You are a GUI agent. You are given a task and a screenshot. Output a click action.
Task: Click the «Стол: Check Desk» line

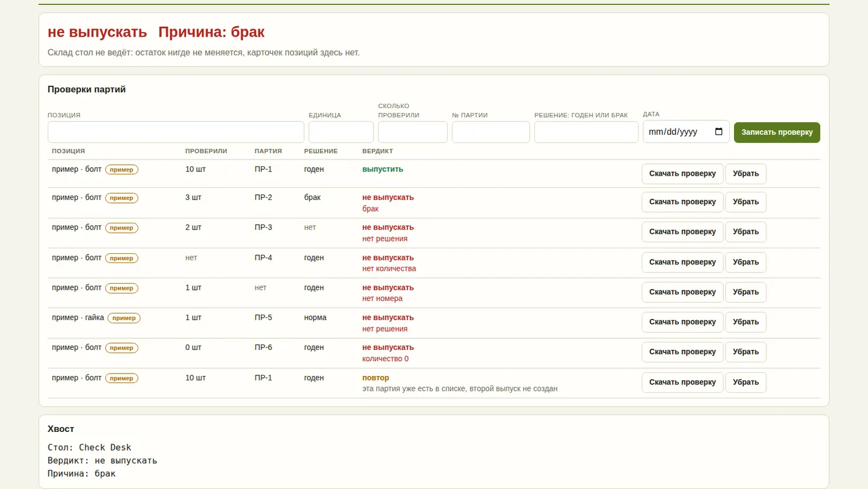pos(89,447)
